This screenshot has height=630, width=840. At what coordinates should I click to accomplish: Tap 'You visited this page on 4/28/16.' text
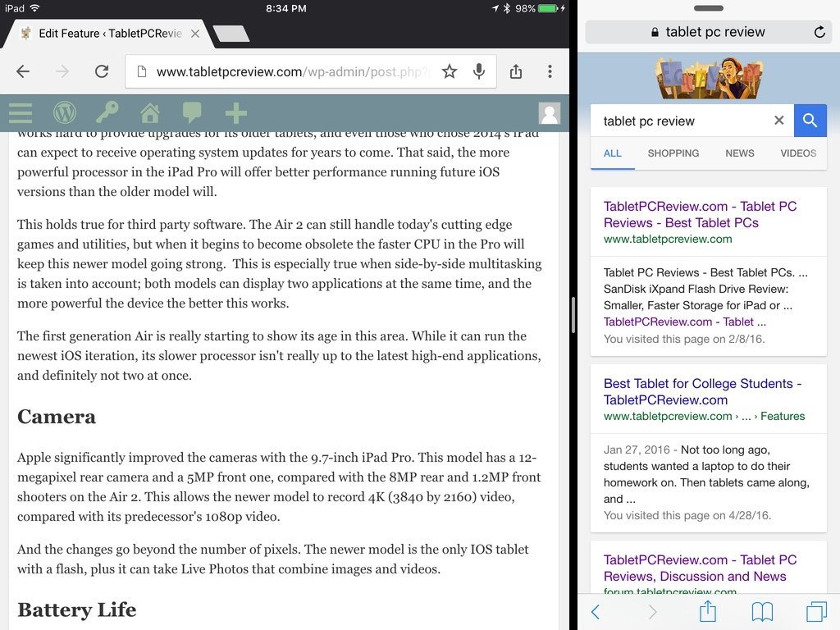click(687, 515)
